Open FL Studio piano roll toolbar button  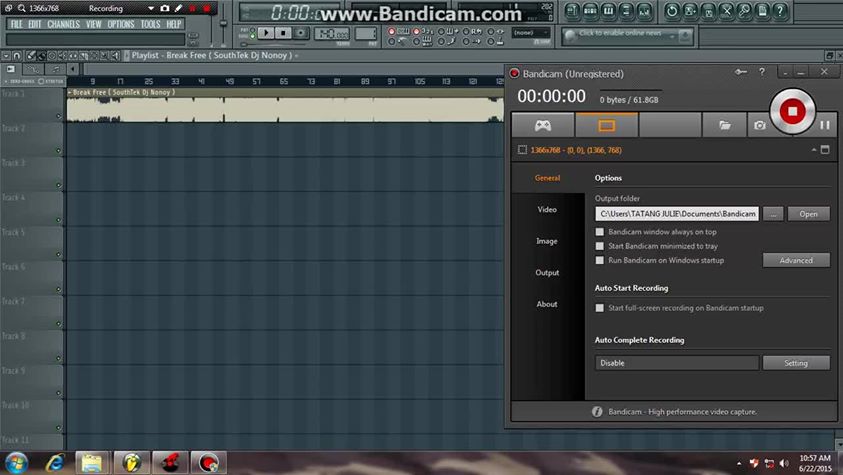pos(608,11)
